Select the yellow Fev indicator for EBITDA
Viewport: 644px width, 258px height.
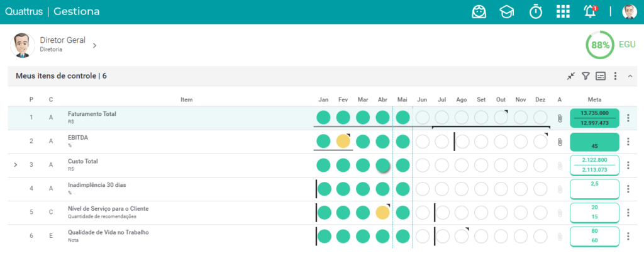pyautogui.click(x=343, y=142)
